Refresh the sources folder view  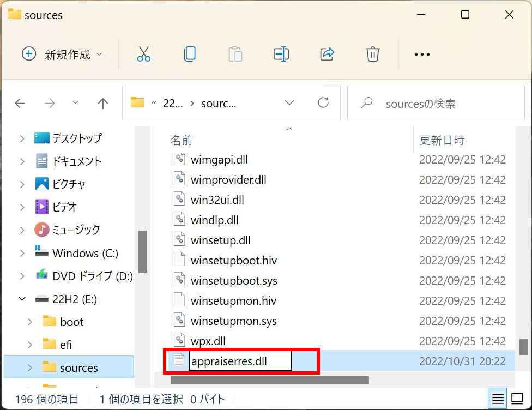(x=323, y=102)
